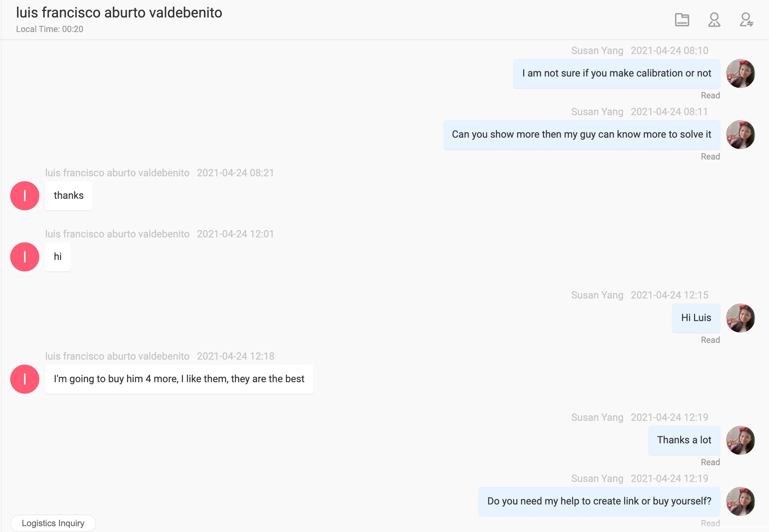Click the Logistics Inquiry button

coord(53,523)
